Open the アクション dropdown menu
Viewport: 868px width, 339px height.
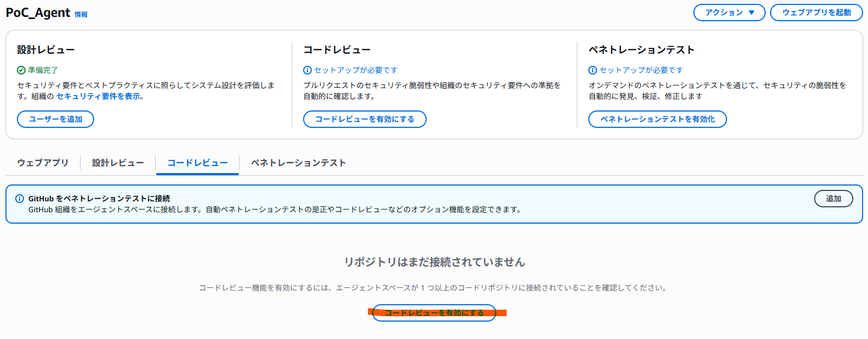(729, 12)
